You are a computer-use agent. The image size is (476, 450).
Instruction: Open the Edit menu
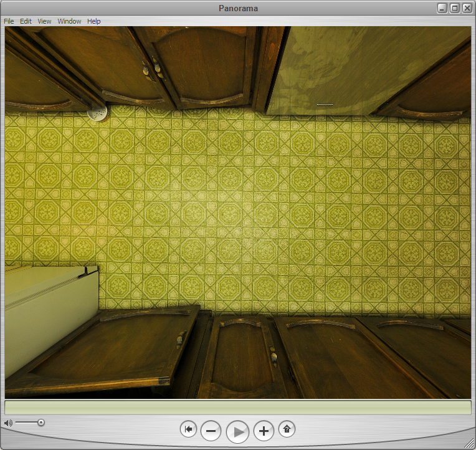click(x=26, y=21)
